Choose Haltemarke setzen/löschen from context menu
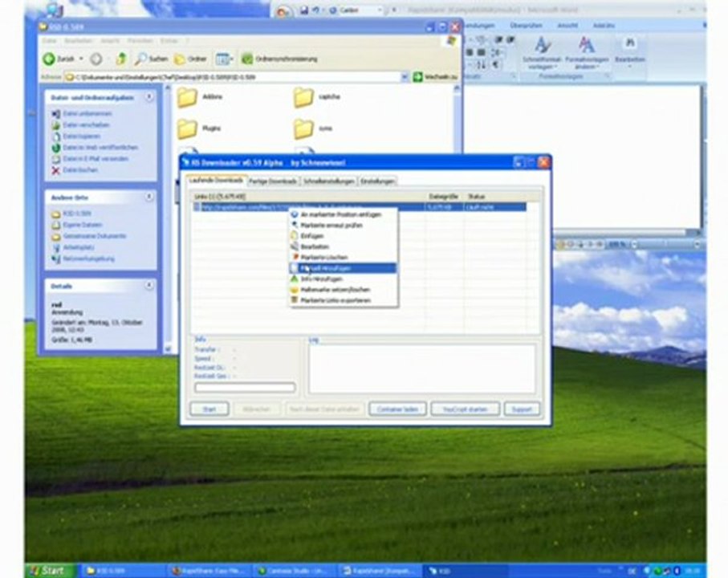The height and width of the screenshot is (578, 728). pyautogui.click(x=343, y=290)
